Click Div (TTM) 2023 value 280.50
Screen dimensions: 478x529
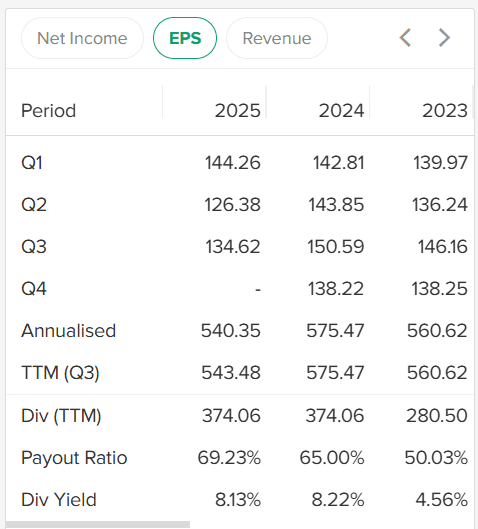click(437, 415)
